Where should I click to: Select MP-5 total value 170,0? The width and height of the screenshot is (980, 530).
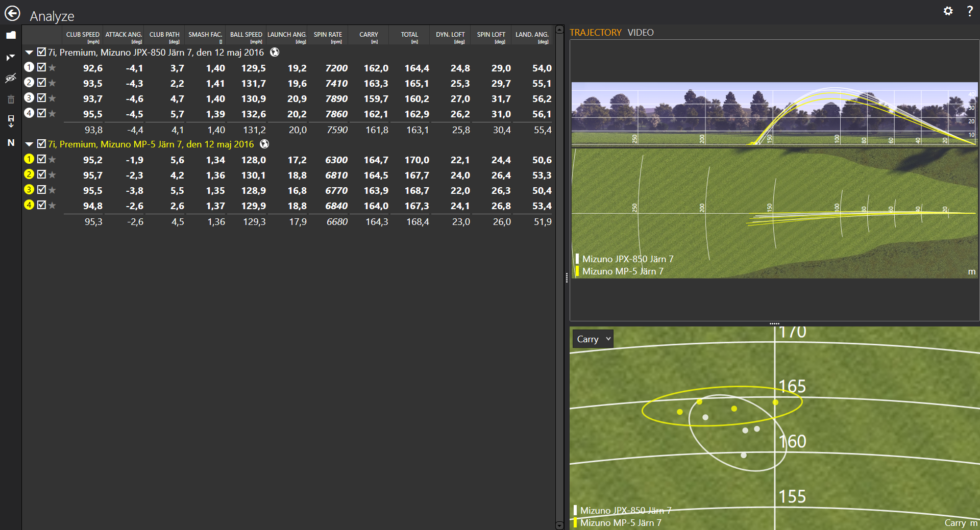coord(417,160)
